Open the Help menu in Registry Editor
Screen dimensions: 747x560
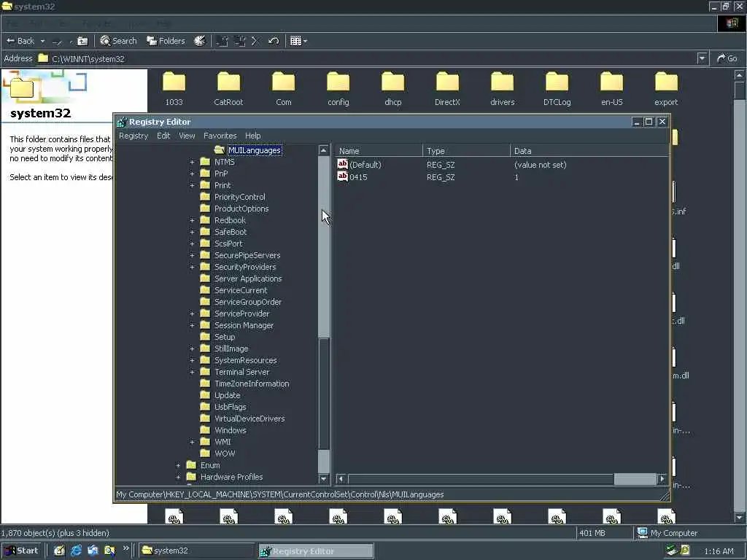252,136
